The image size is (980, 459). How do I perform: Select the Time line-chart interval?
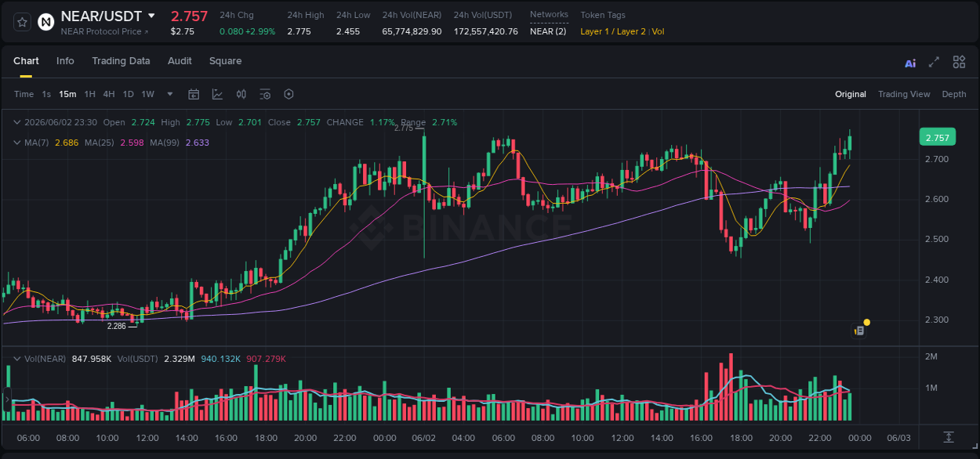click(24, 94)
